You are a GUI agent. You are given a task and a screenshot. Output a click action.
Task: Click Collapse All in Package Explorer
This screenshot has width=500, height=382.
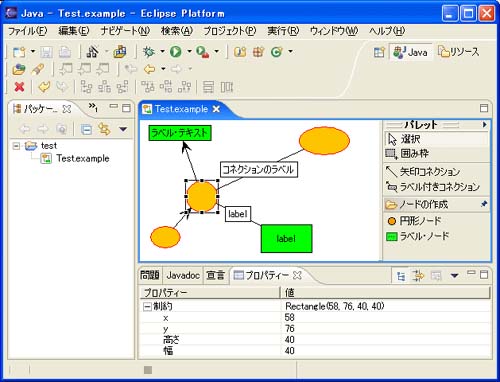pos(86,129)
